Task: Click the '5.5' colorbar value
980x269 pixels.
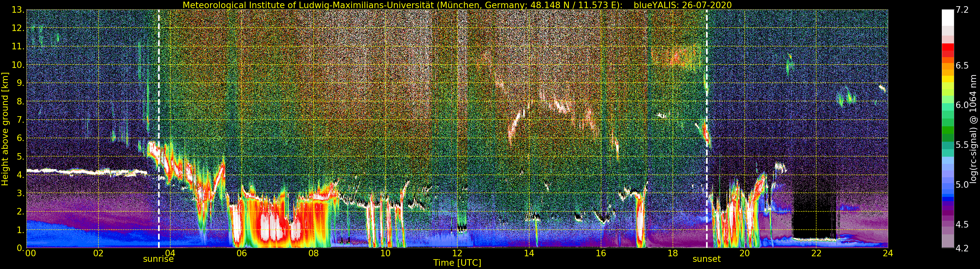Action: click(962, 145)
